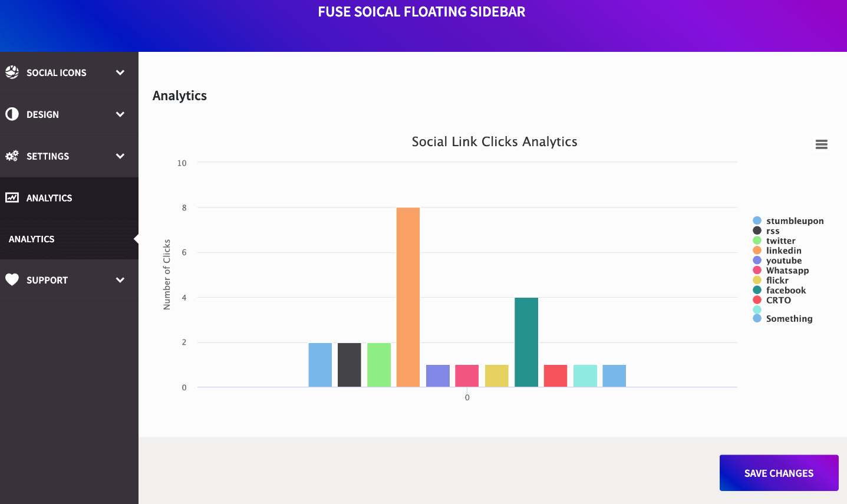Select the Analytics submenu item
Image resolution: width=847 pixels, height=504 pixels.
[32, 239]
